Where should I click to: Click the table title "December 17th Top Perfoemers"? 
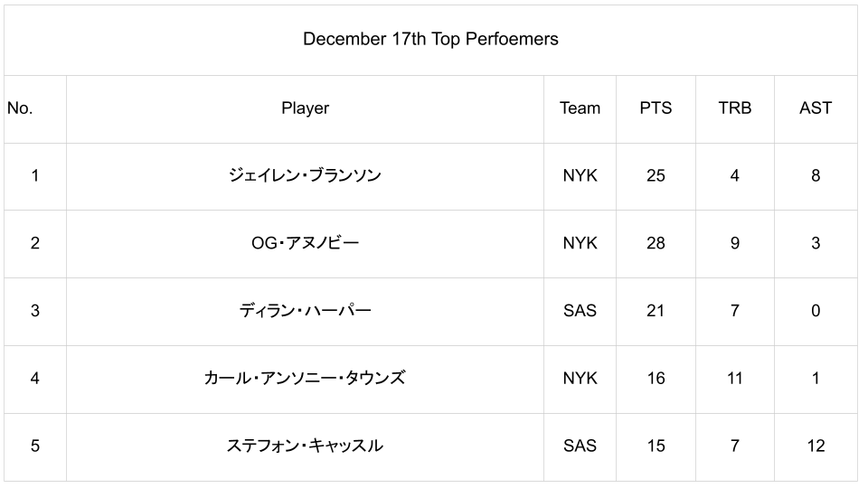point(430,39)
